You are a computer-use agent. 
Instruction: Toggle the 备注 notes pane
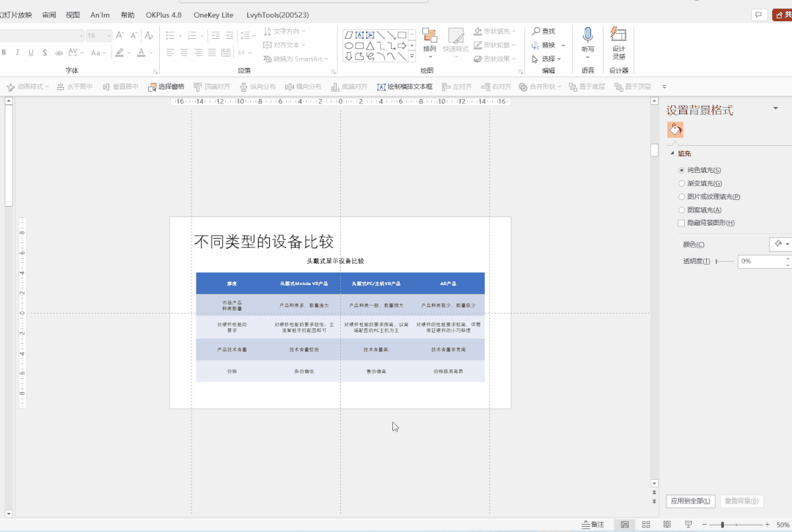click(x=593, y=525)
